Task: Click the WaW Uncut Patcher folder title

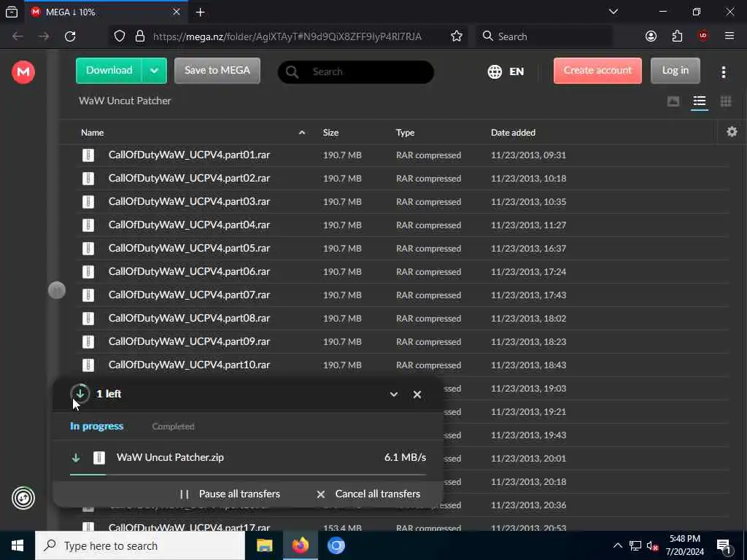Action: click(125, 101)
